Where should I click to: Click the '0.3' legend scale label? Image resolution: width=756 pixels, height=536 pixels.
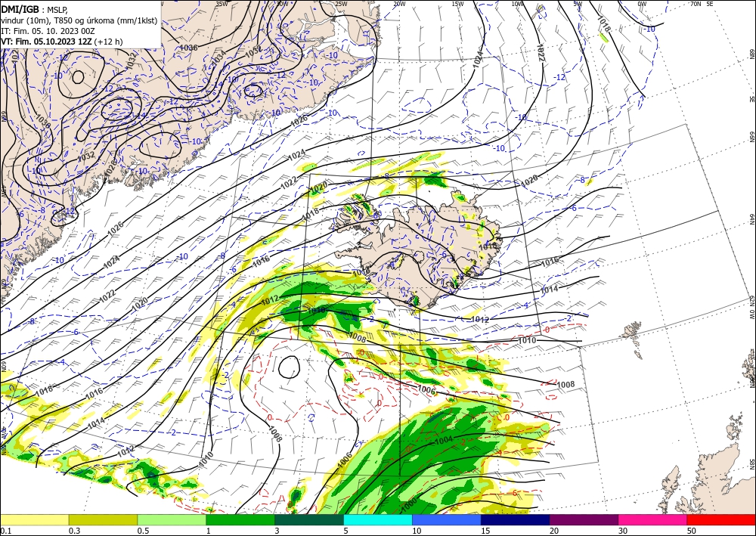pyautogui.click(x=74, y=531)
